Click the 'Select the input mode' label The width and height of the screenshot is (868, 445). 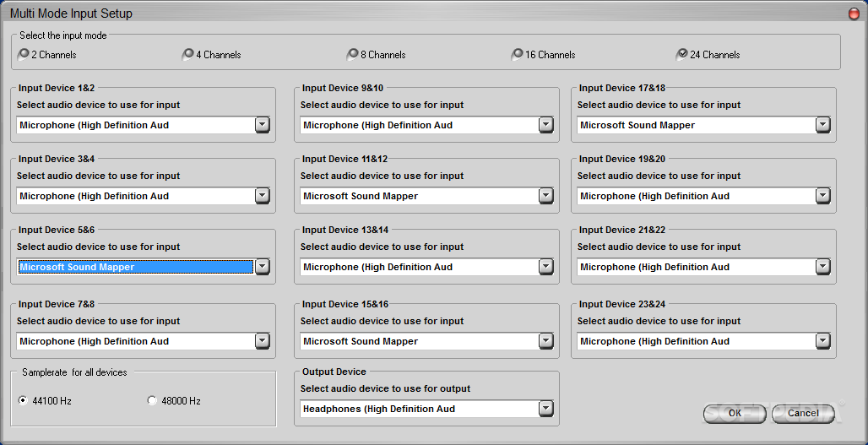[63, 35]
